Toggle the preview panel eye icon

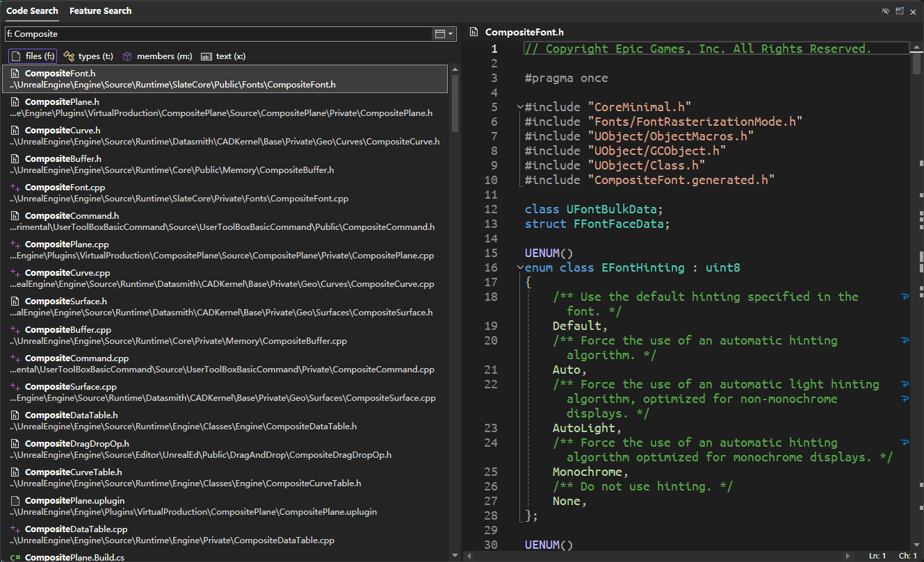point(886,11)
